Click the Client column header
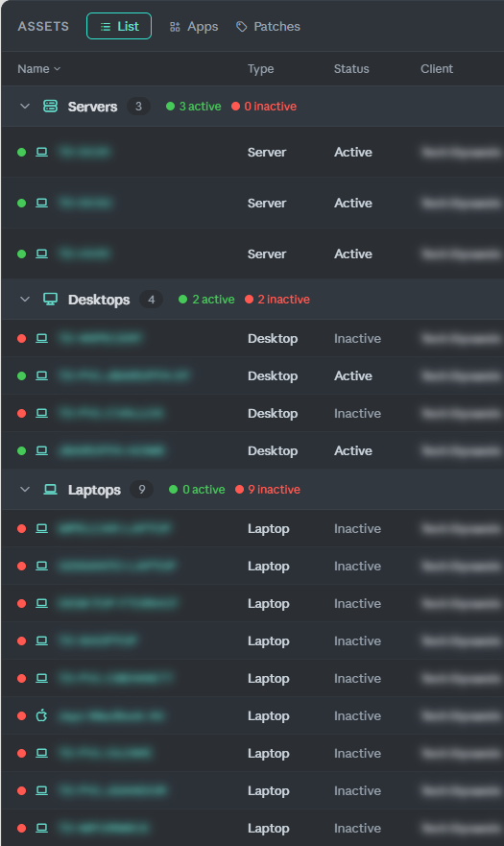Viewport: 504px width, 846px height. pos(437,69)
